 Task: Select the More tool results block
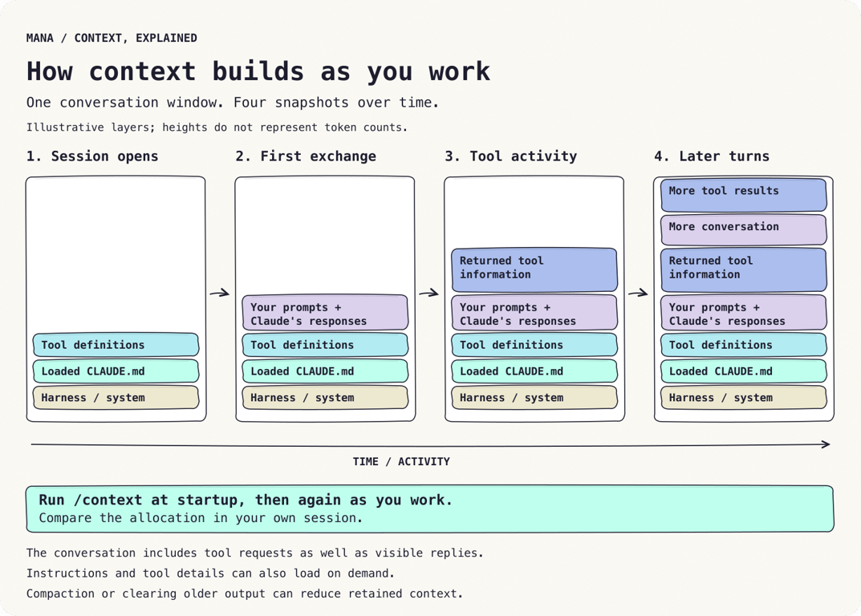coord(744,195)
